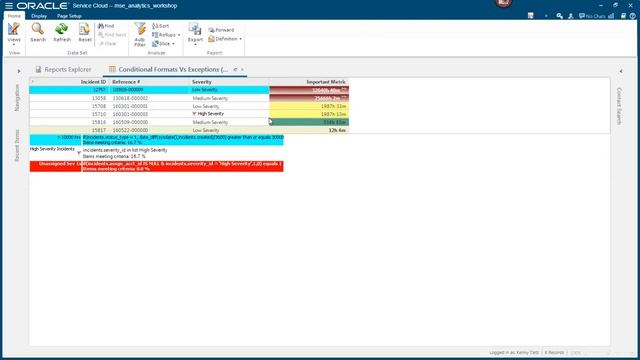
Task: Click the Forward report button
Action: click(221, 30)
